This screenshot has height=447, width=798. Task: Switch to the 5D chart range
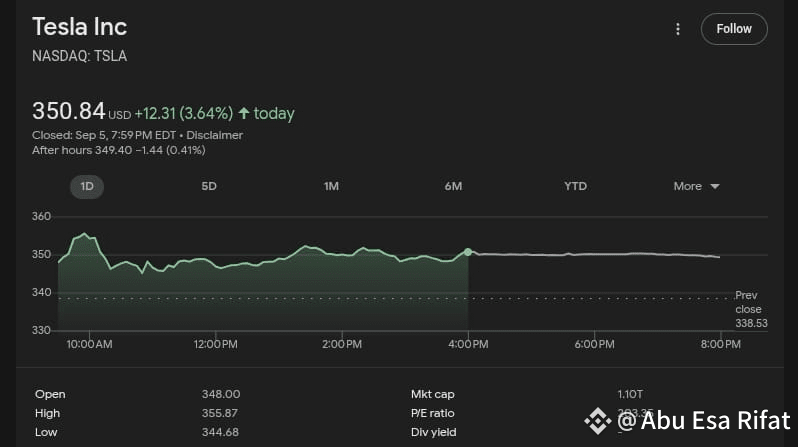[x=209, y=186]
